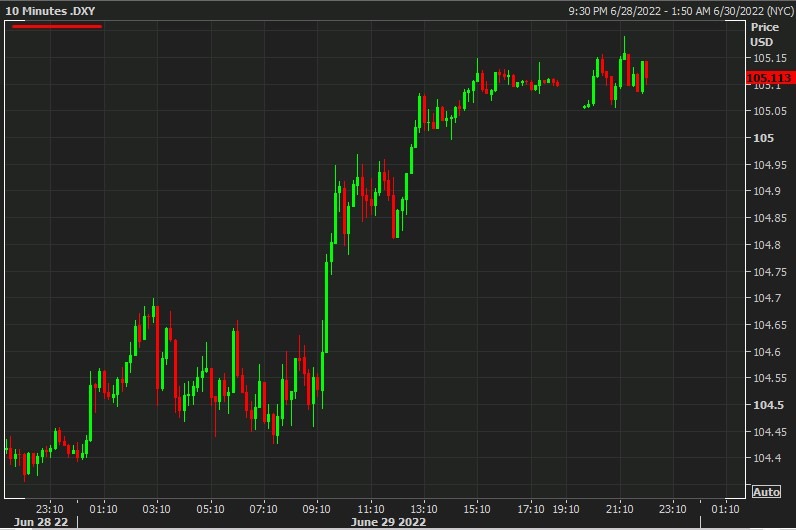Click the Auto scale button

pos(766,491)
